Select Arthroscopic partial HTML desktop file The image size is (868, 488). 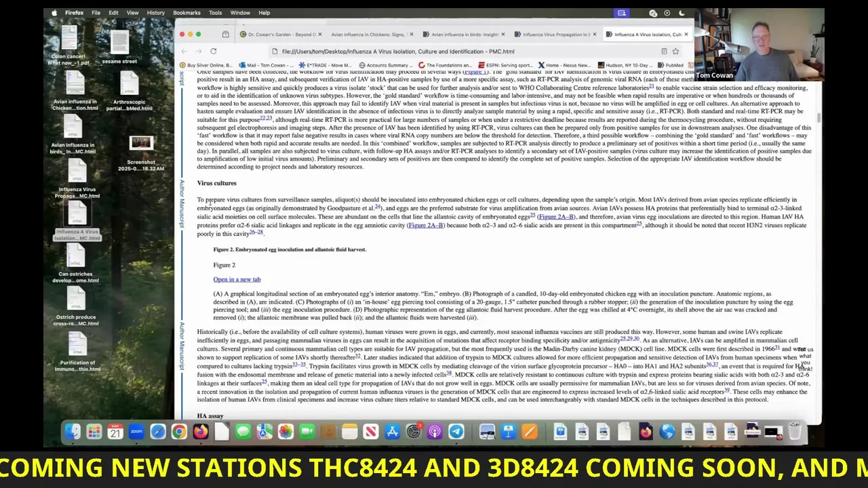point(129,91)
